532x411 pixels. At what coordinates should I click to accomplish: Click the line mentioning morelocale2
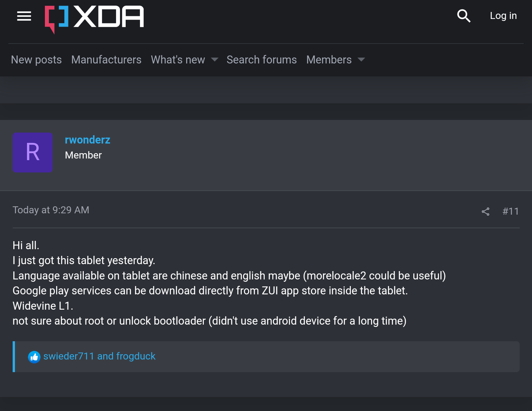click(229, 276)
